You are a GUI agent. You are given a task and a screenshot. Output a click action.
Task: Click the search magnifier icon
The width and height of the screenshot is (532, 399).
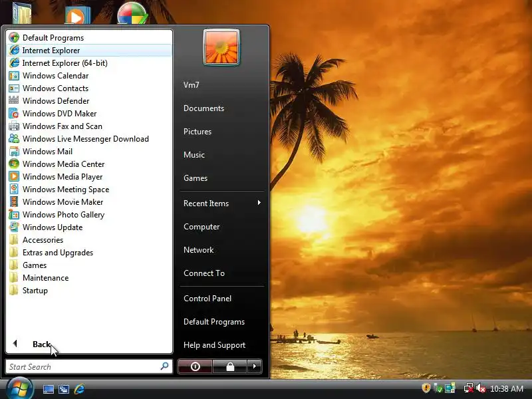pos(164,366)
